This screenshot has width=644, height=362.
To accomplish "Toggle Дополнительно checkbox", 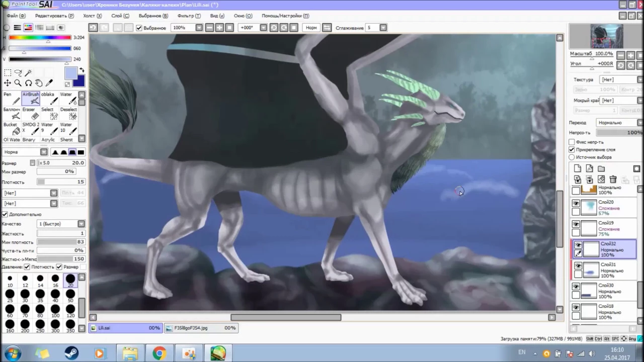I will [5, 214].
